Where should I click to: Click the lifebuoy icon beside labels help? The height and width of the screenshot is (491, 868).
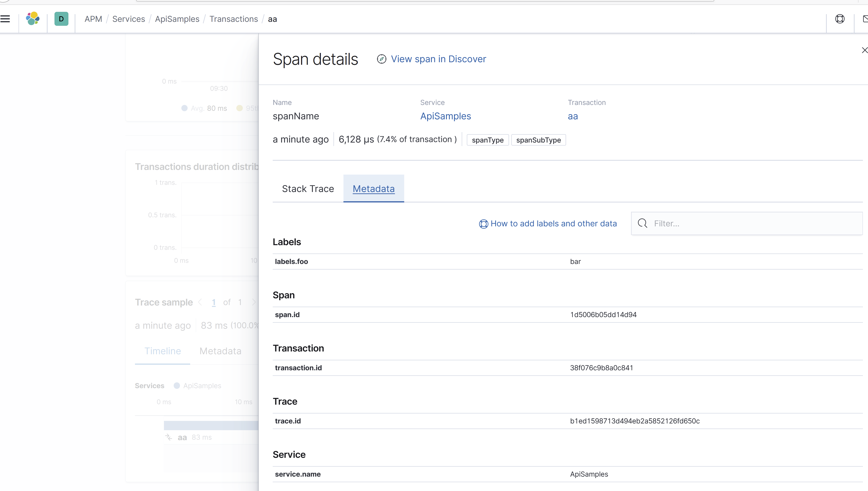483,224
